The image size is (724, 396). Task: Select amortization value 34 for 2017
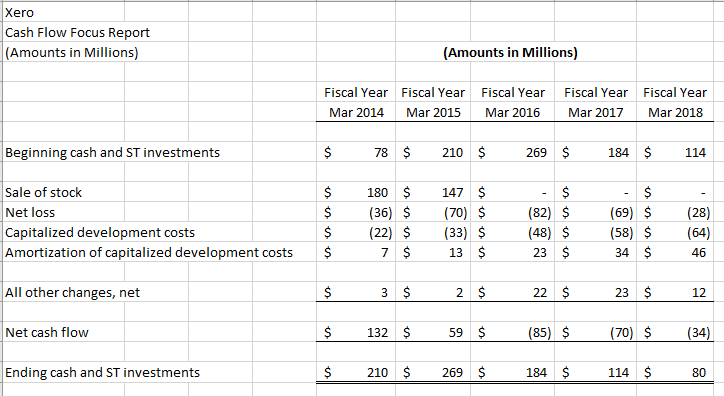621,252
